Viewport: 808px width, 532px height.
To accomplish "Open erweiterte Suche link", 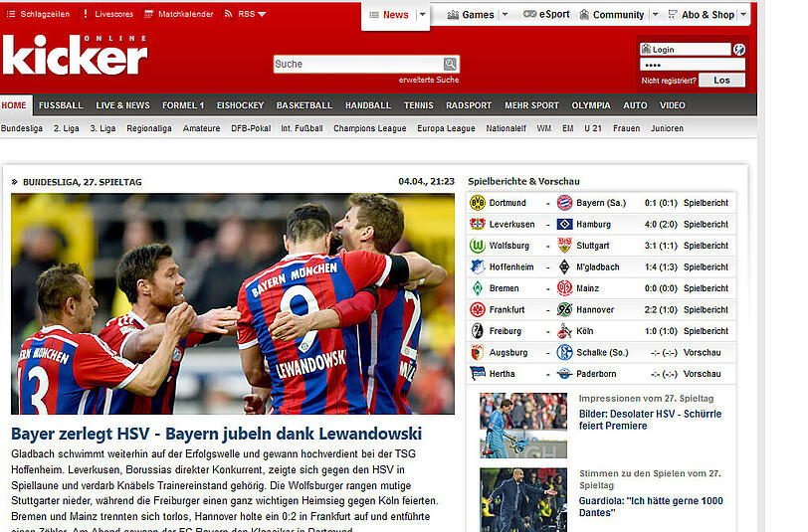I will (429, 80).
